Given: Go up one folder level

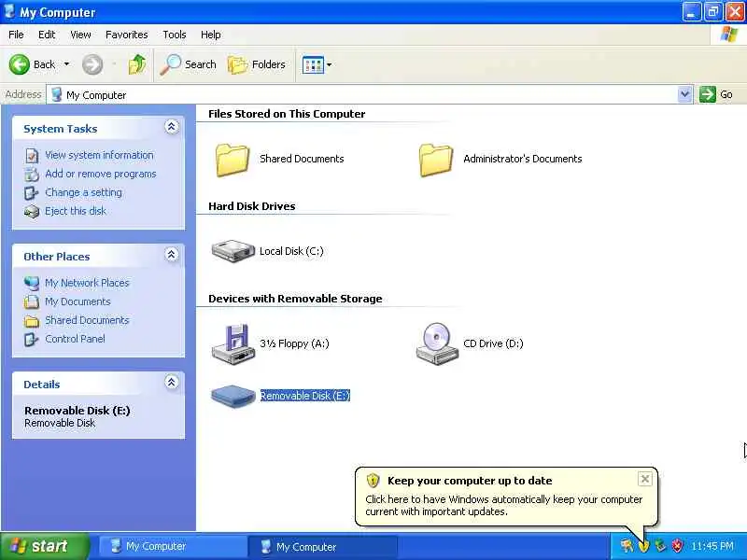Looking at the screenshot, I should [x=137, y=64].
